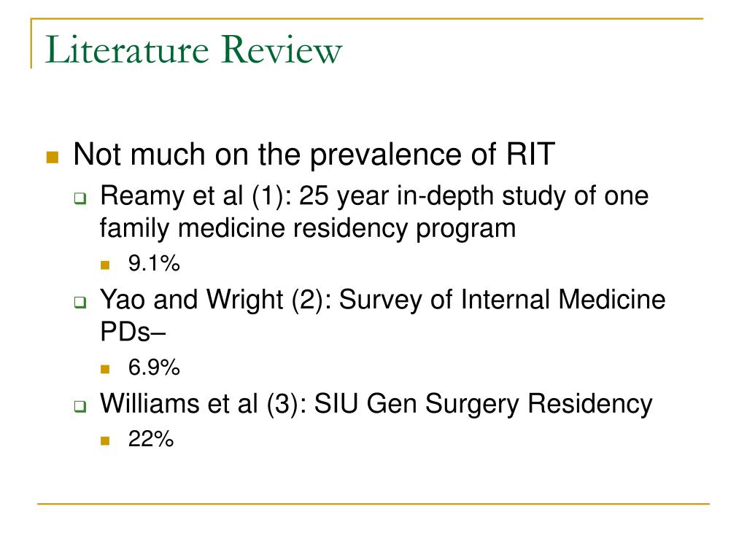Click 'family medicine residency program' line
This screenshot has width=747, height=560.
tap(308, 229)
